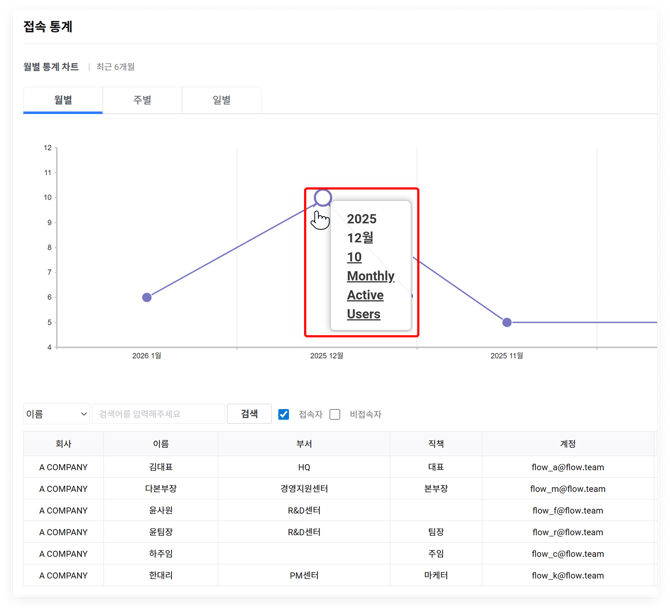
Task: Enable the 비접속자 checkbox
Action: point(335,414)
